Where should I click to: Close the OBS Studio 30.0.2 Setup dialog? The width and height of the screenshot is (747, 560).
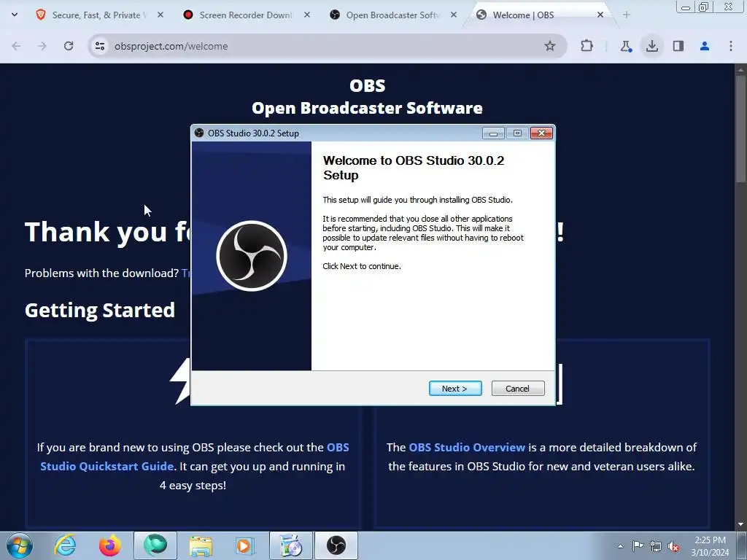[x=542, y=133]
